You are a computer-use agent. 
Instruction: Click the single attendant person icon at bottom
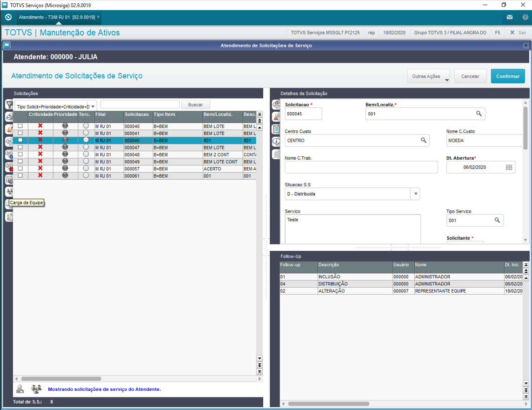(20, 389)
